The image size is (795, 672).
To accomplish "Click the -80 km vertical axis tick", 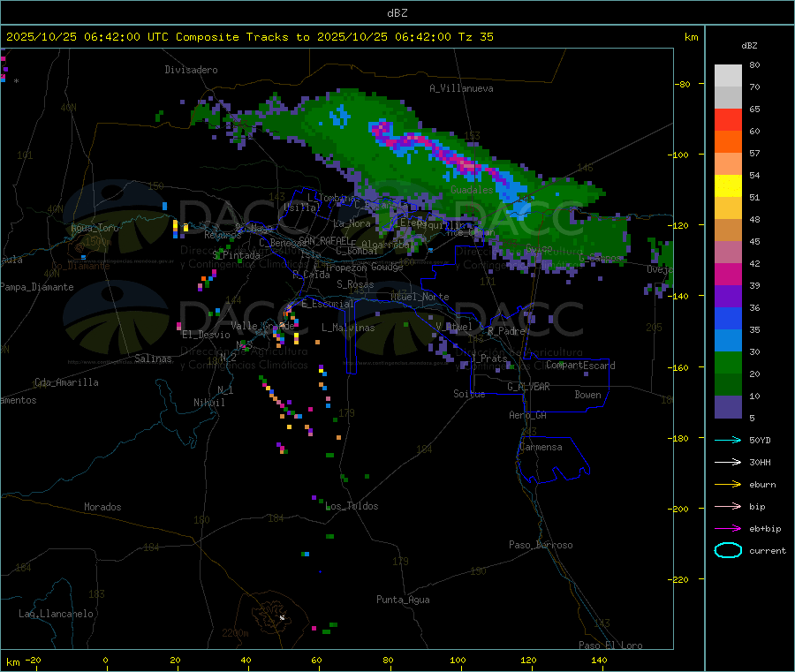I will pyautogui.click(x=683, y=84).
